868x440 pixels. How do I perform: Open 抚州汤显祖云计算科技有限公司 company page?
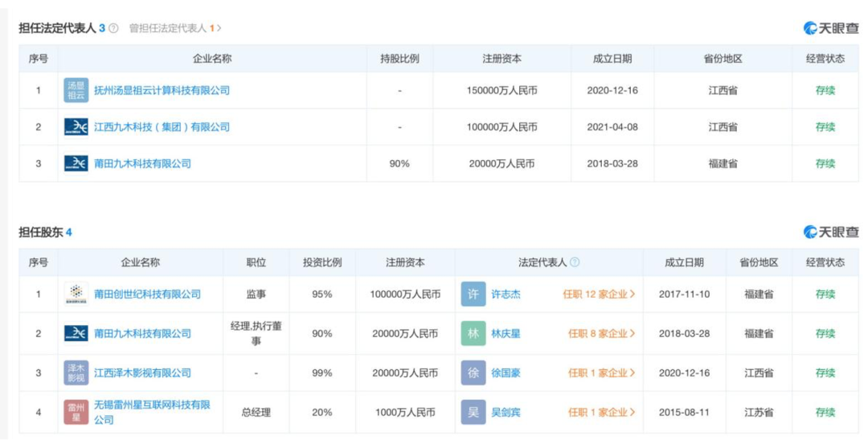[162, 91]
